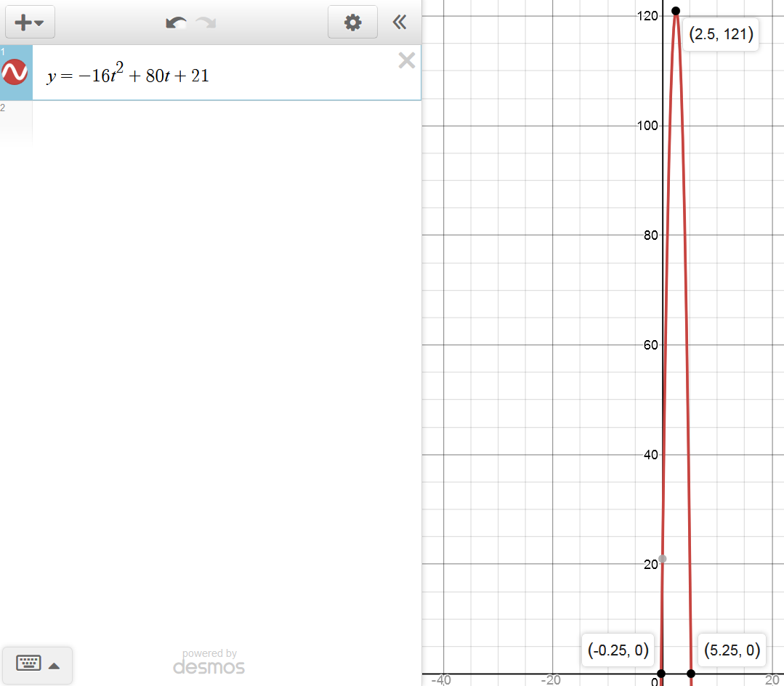Undo the last action
This screenshot has height=686, width=784.
tap(176, 23)
